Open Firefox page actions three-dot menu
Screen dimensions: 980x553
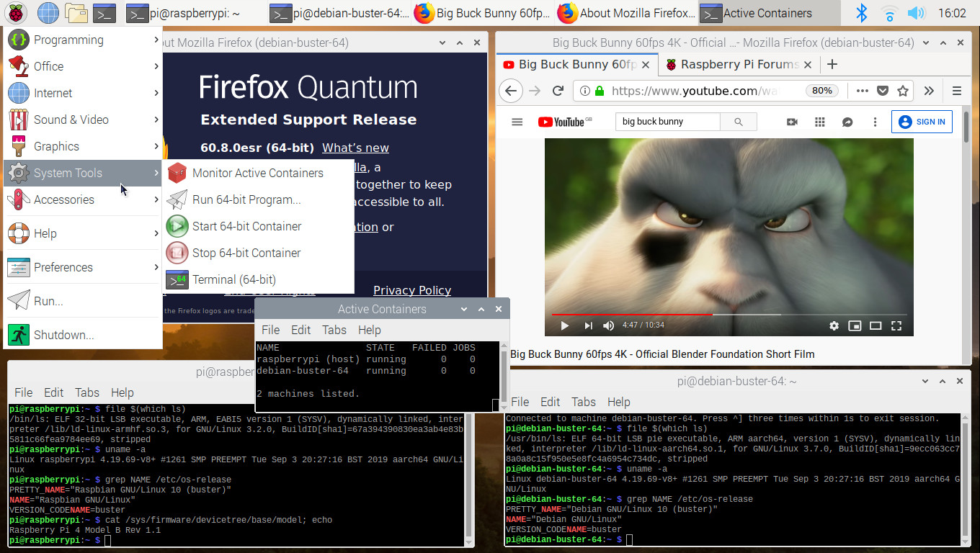pyautogui.click(x=863, y=91)
